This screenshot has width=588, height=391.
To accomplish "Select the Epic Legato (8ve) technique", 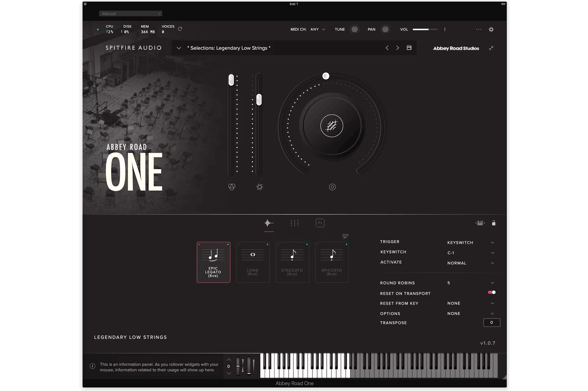I will point(213,262).
